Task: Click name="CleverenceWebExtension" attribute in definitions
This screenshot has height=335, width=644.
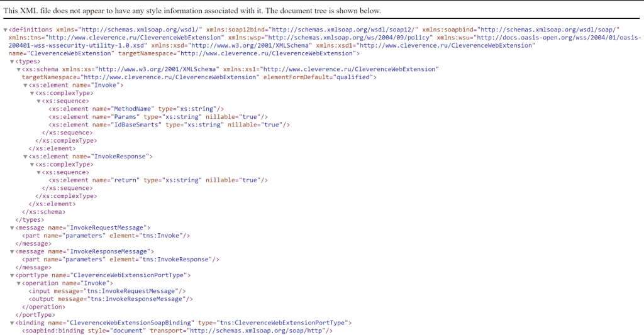Action: (62, 53)
